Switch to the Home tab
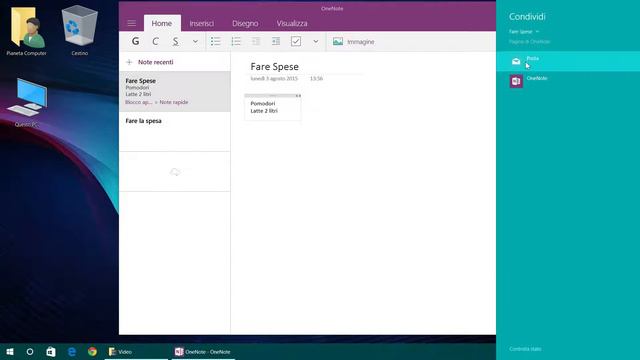The width and height of the screenshot is (640, 360). pos(162,23)
